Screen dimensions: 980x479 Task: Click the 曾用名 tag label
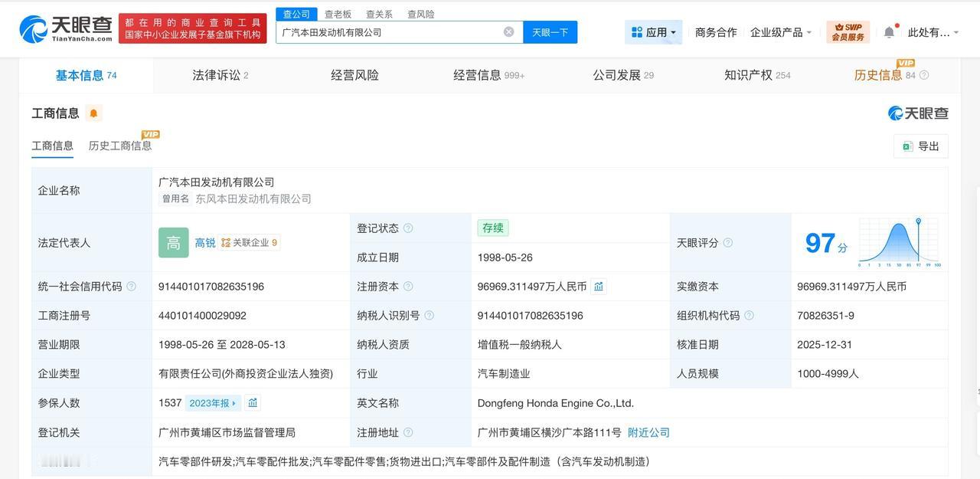(x=175, y=199)
